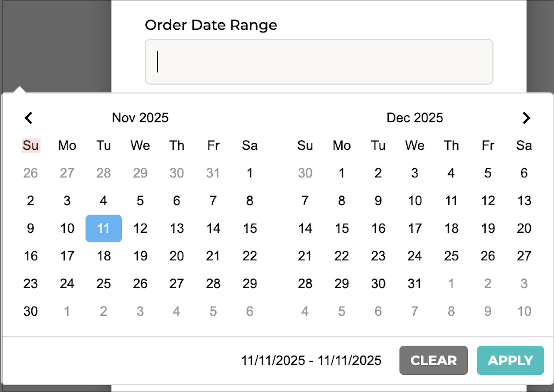The width and height of the screenshot is (554, 392).
Task: Go to previous month using left arrow
Action: (x=29, y=118)
